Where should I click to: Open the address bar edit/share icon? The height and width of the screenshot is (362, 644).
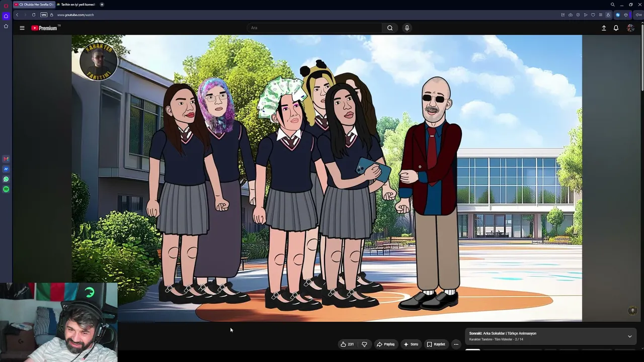point(562,15)
